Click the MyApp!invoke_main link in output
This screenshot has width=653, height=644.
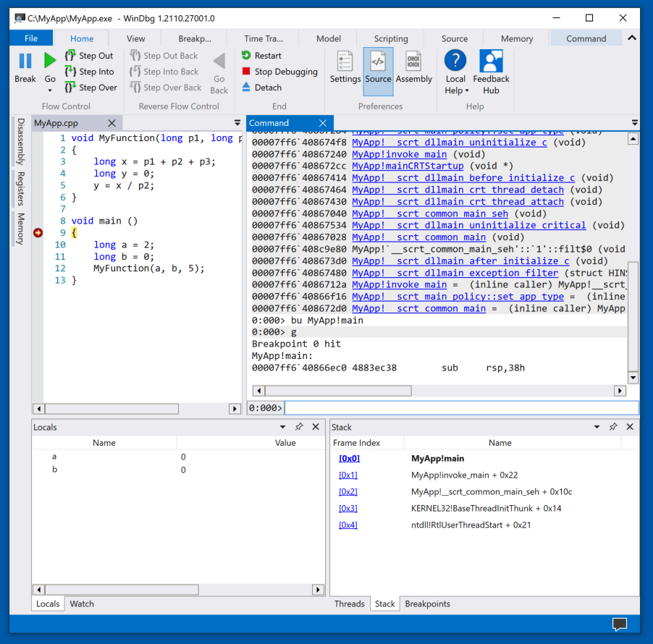pos(399,154)
